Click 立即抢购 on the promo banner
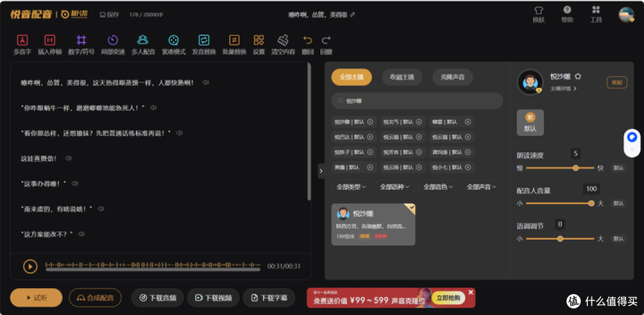Screen dimensions: 644x315 pos(448,298)
